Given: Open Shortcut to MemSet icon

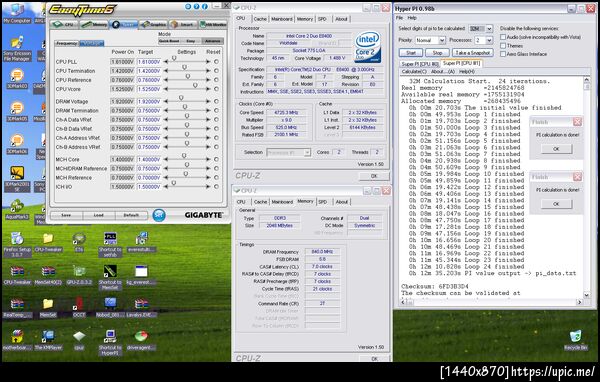Looking at the screenshot, I should tap(110, 277).
